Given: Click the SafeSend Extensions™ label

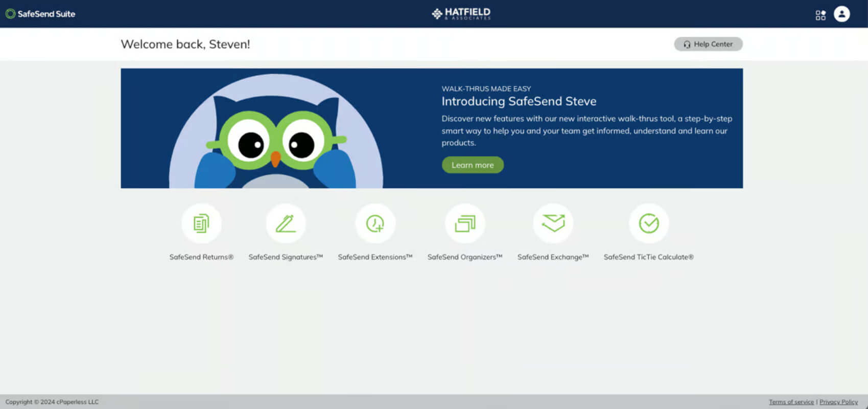Looking at the screenshot, I should [x=375, y=257].
